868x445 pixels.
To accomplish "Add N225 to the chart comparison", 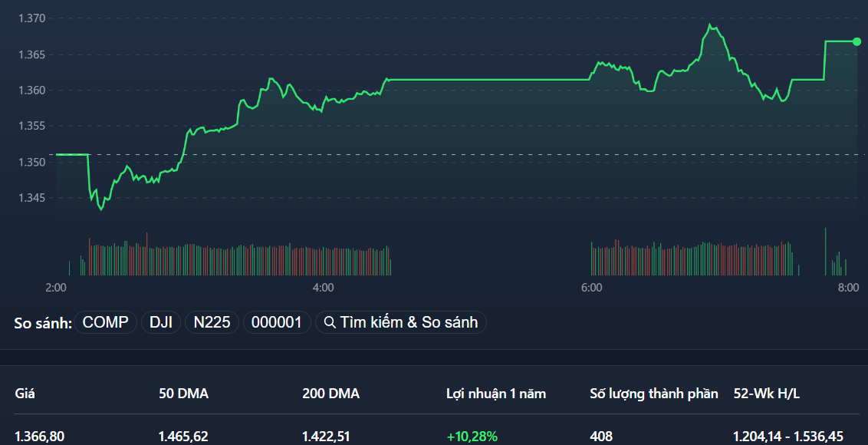I will click(x=212, y=321).
